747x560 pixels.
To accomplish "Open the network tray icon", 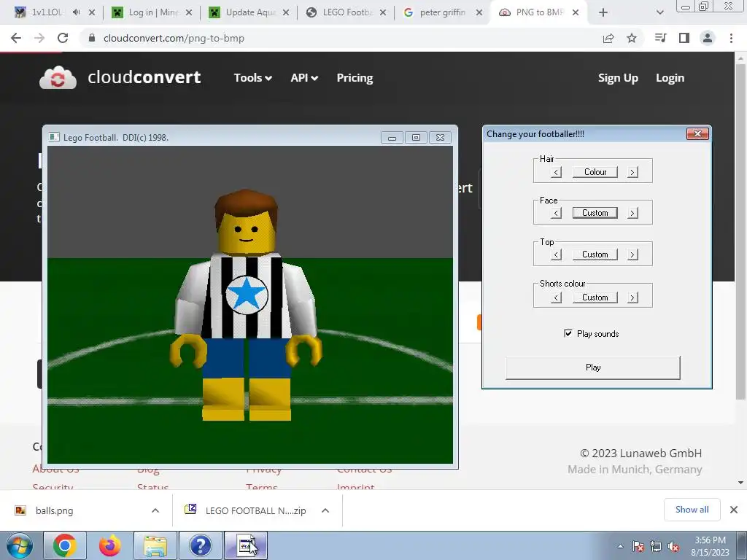I will (656, 546).
